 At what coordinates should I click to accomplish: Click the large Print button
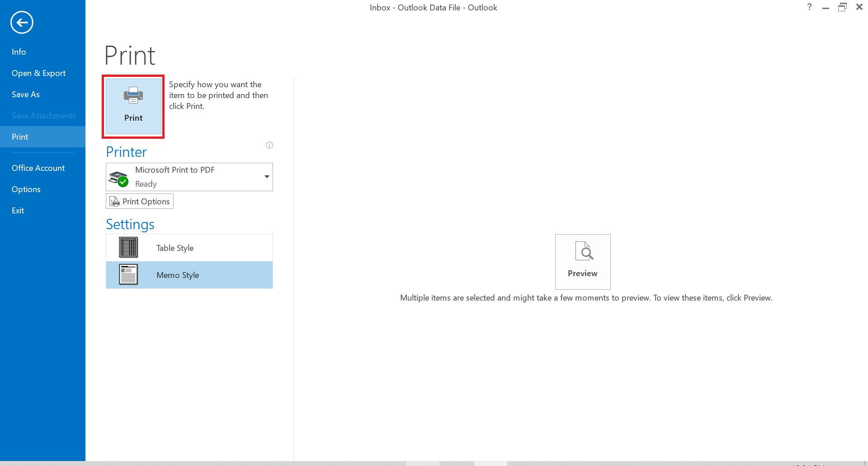coord(133,107)
